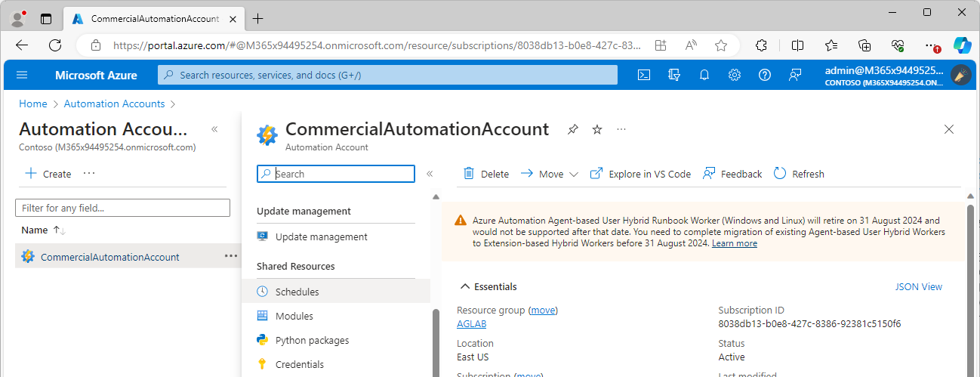Focus the Filter for any field box
The image size is (980, 377).
pos(122,208)
